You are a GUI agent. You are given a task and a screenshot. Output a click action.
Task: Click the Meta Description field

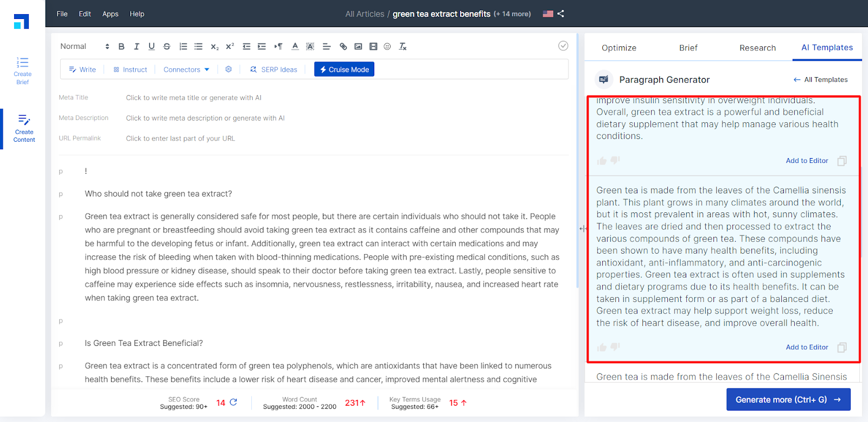[x=205, y=118]
